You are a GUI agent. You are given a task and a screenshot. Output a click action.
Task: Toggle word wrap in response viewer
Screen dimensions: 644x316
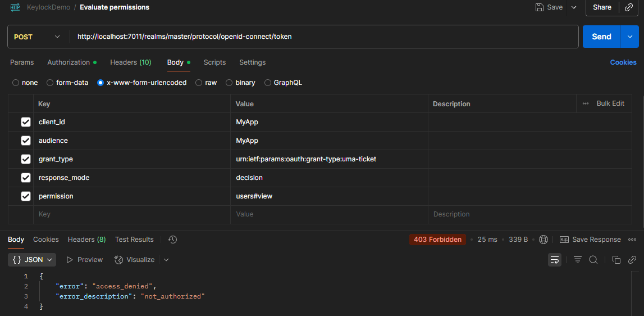(554, 260)
